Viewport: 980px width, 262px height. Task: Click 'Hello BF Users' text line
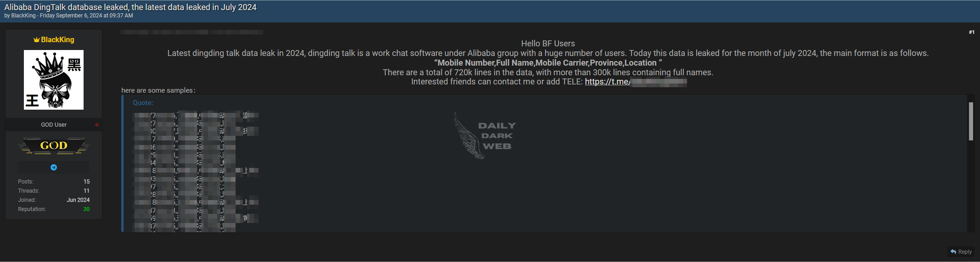(548, 44)
